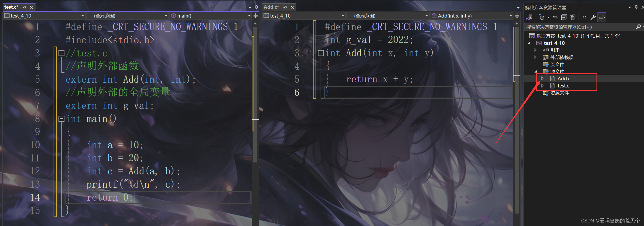
Task: Click the split editor icon in left pane
Action: click(256, 16)
